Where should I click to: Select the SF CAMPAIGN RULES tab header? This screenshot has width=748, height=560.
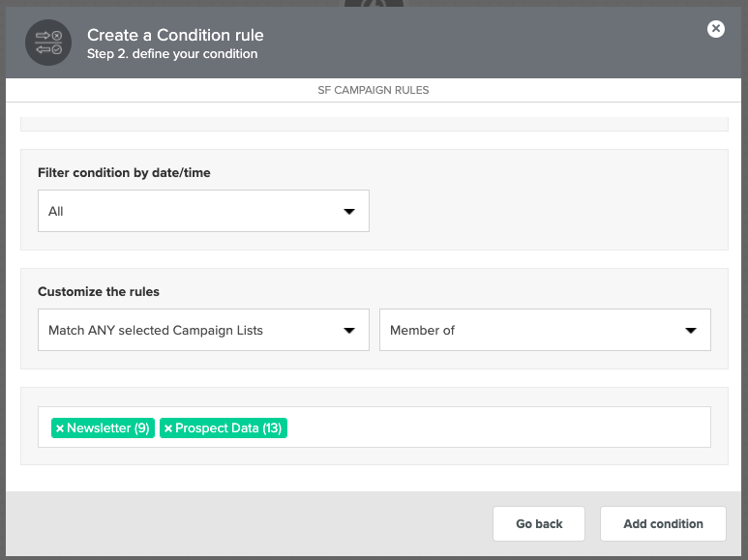pos(374,90)
